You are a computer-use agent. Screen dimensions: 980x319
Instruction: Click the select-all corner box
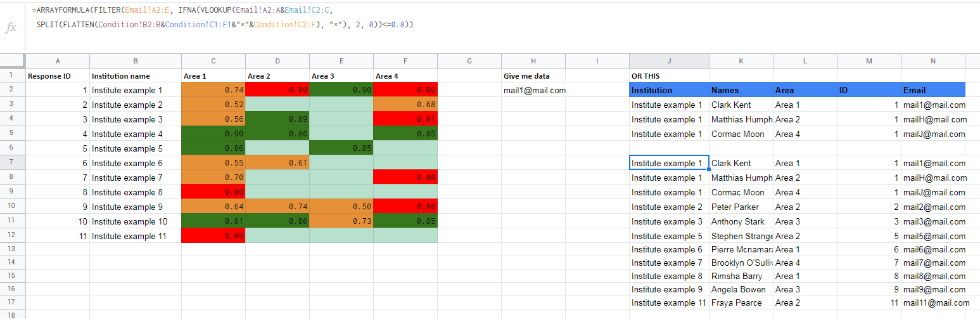12,61
